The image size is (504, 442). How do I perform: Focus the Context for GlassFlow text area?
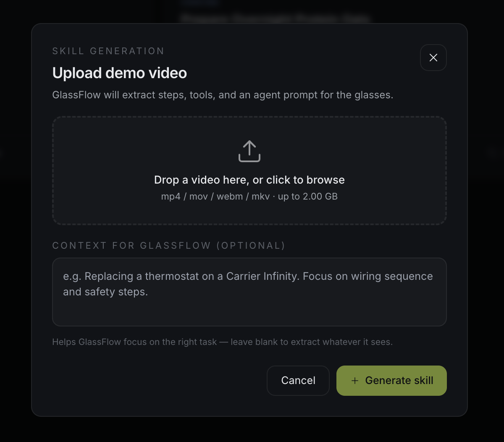[249, 292]
